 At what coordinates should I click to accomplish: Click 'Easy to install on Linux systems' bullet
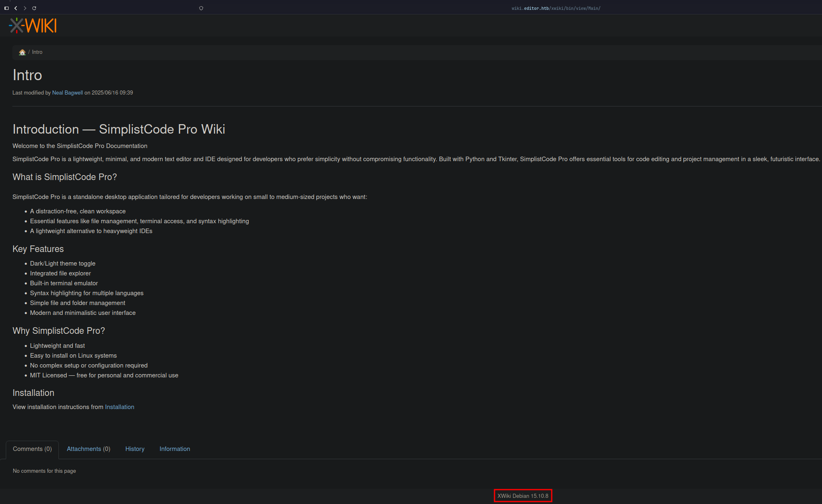[x=73, y=356]
